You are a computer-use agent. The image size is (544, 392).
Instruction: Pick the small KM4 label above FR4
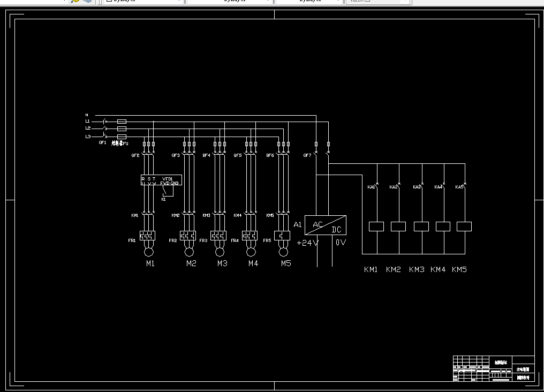pyautogui.click(x=237, y=215)
